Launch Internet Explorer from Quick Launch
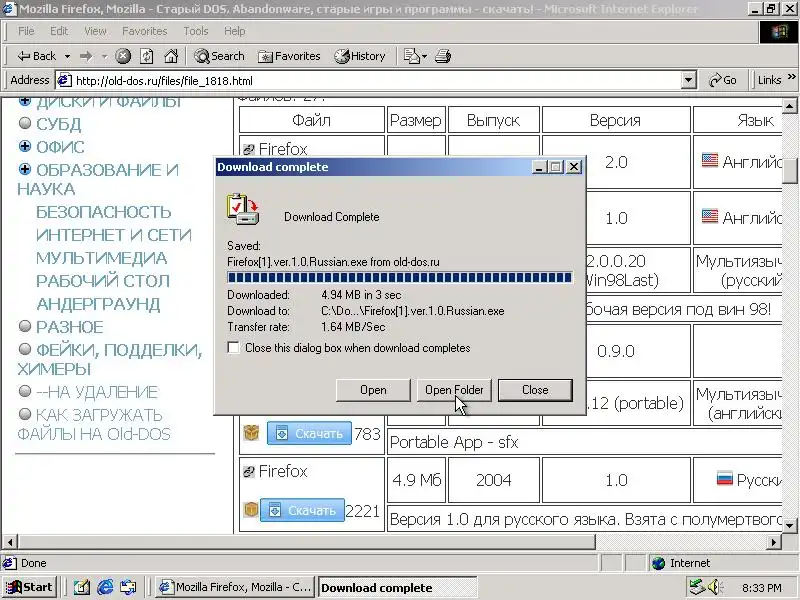 click(x=106, y=588)
